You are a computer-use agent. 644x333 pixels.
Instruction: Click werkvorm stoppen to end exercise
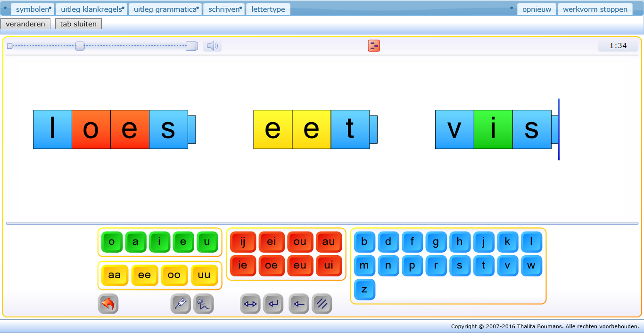pos(595,9)
